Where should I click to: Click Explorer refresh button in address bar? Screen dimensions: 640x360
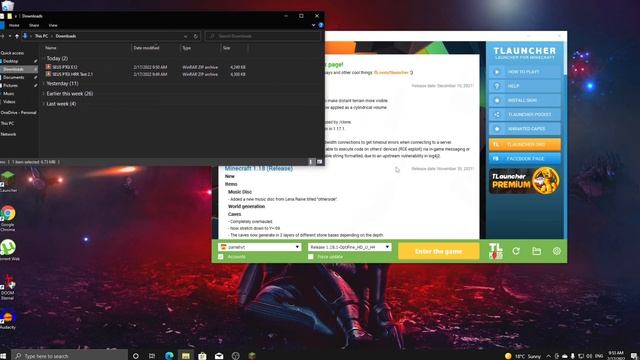coord(196,36)
